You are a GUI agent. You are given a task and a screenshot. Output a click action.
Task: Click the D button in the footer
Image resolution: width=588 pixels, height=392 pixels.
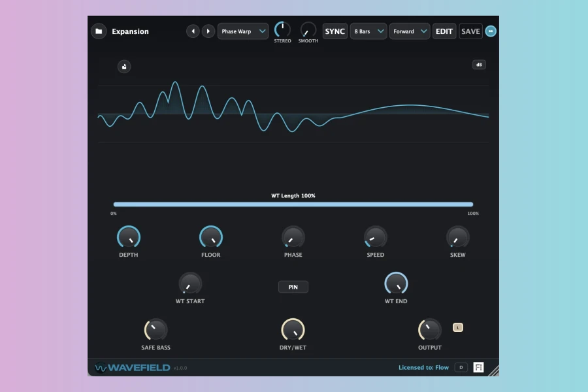pos(461,367)
